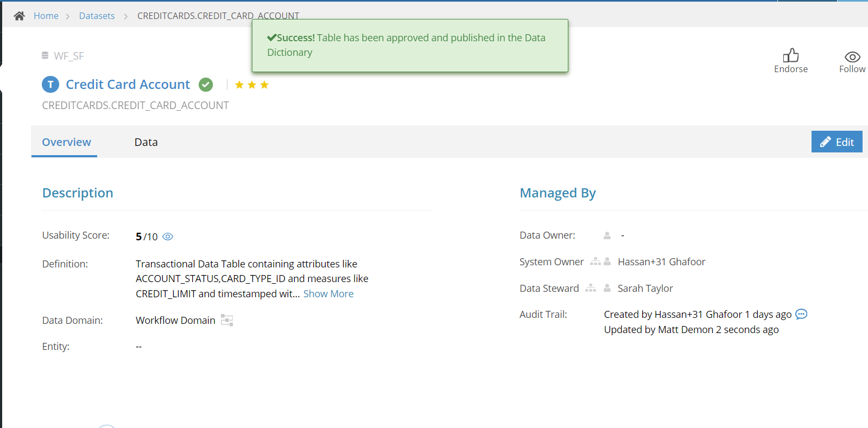Click the Data Owner person icon
The width and height of the screenshot is (868, 428).
tap(607, 235)
